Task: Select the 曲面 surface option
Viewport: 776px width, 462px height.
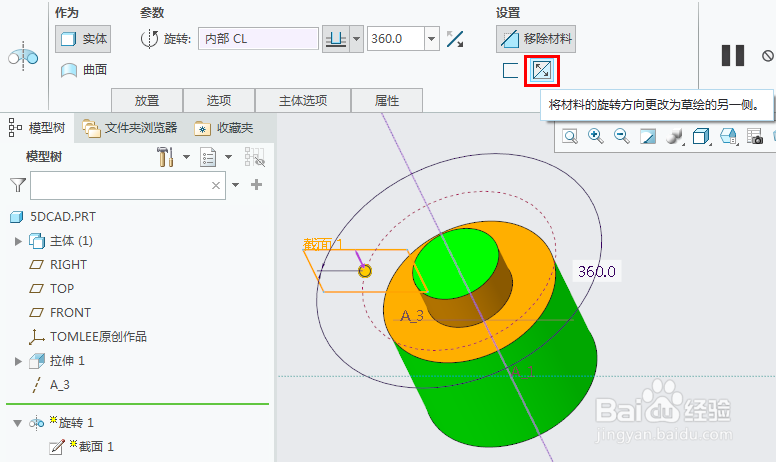Action: click(84, 70)
